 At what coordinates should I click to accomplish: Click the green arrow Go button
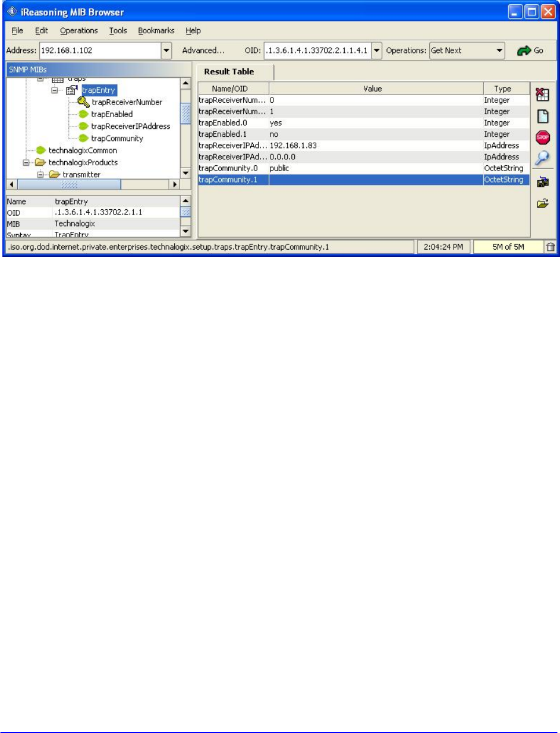point(530,51)
